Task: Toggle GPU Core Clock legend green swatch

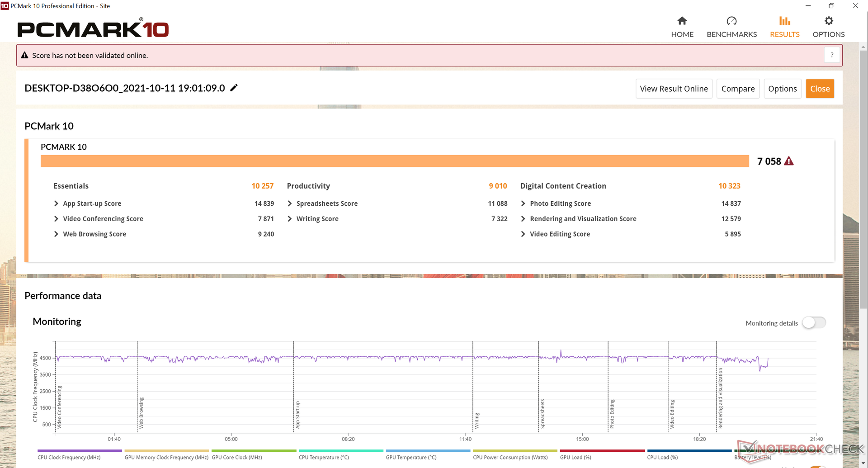Action: [x=254, y=451]
